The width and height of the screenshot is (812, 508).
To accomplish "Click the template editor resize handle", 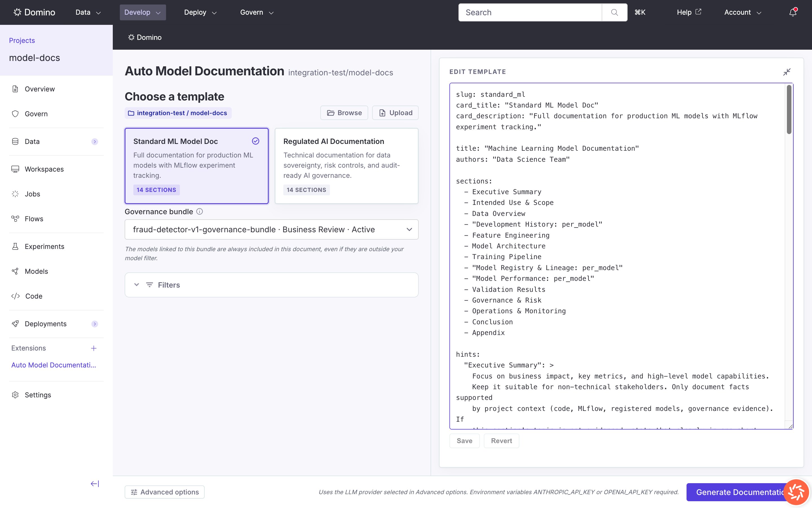I will (790, 426).
